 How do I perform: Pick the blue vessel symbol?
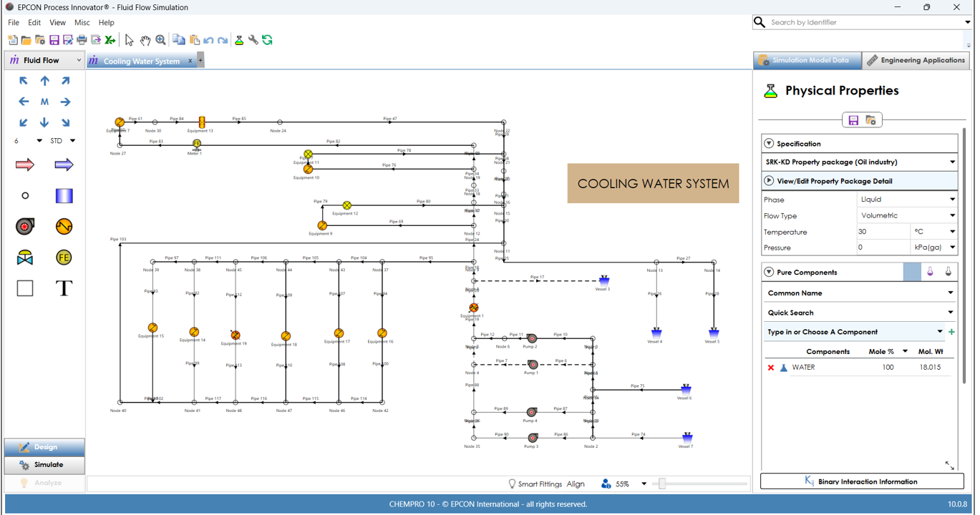tap(64, 195)
